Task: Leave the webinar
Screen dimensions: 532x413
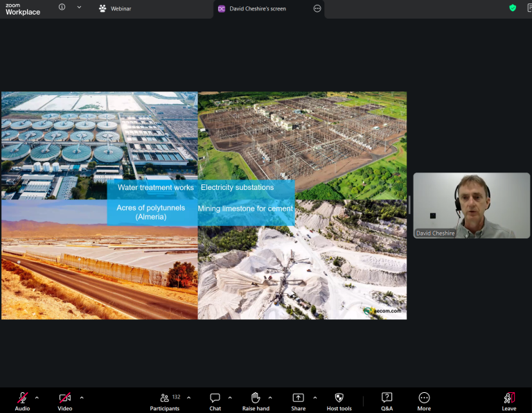Action: [509, 401]
